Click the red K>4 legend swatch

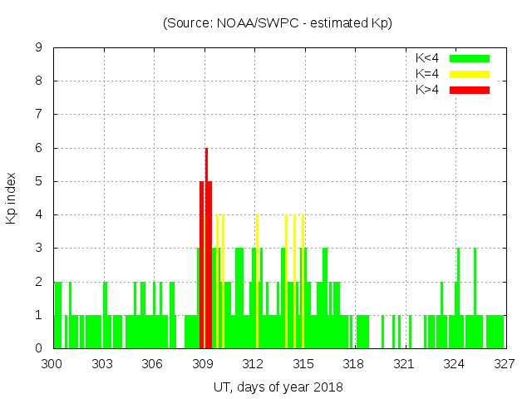pos(470,90)
